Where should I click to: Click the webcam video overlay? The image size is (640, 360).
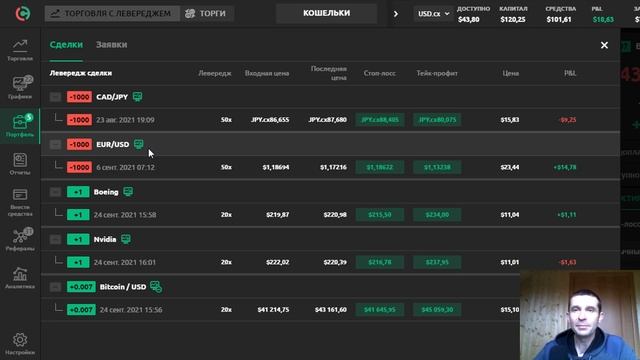[580, 315]
